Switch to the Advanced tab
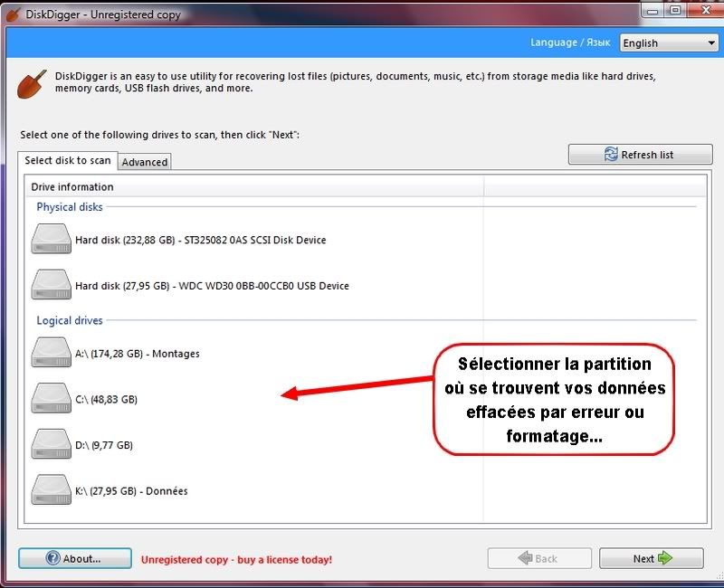The width and height of the screenshot is (724, 588). [x=145, y=162]
